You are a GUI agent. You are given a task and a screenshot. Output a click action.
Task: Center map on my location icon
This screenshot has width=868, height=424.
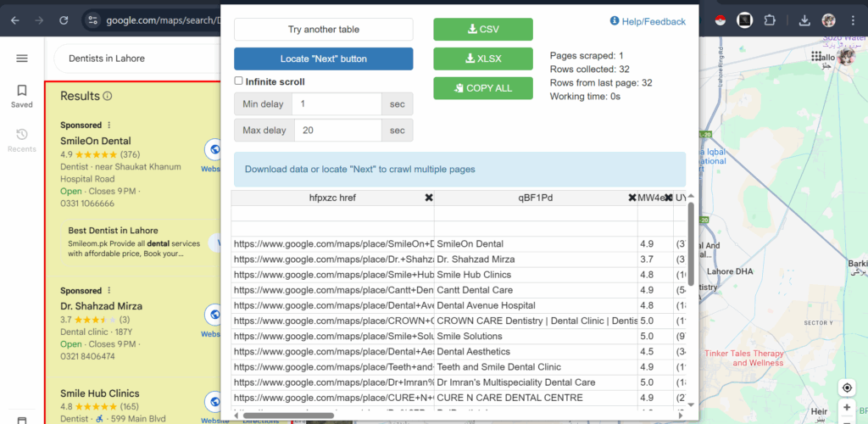pyautogui.click(x=847, y=388)
